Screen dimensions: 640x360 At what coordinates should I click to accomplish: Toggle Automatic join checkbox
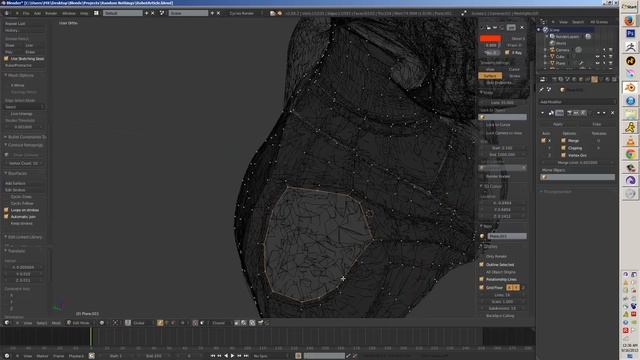pos(6,216)
